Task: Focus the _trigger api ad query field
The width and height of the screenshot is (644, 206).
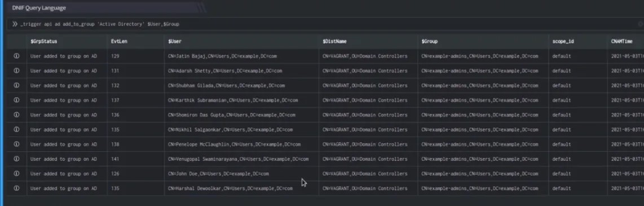Action: pos(324,24)
